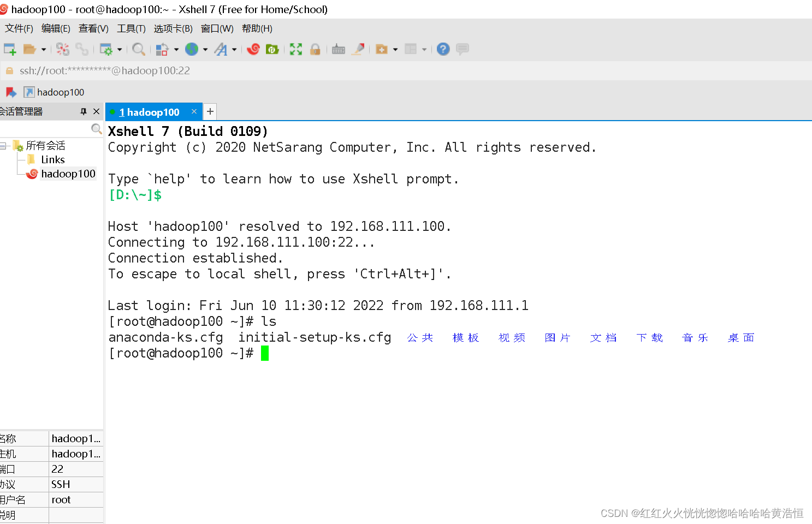Open the 文件(F) menu
This screenshot has height=524, width=812.
pos(19,28)
